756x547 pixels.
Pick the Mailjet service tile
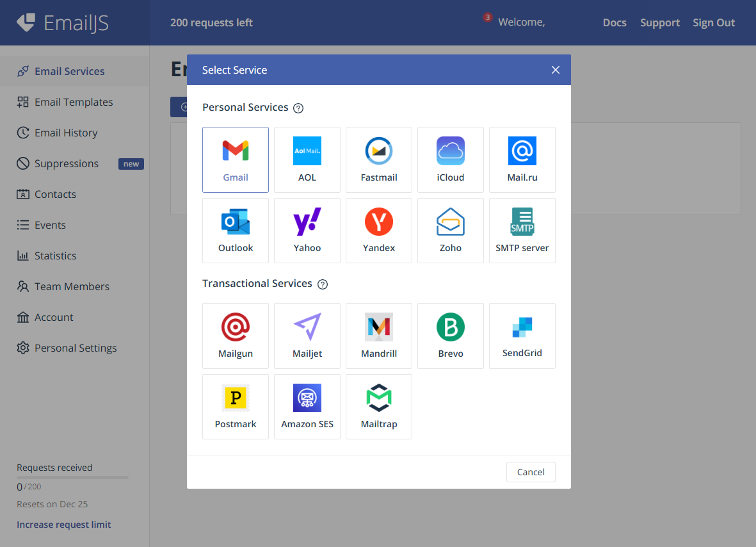307,336
